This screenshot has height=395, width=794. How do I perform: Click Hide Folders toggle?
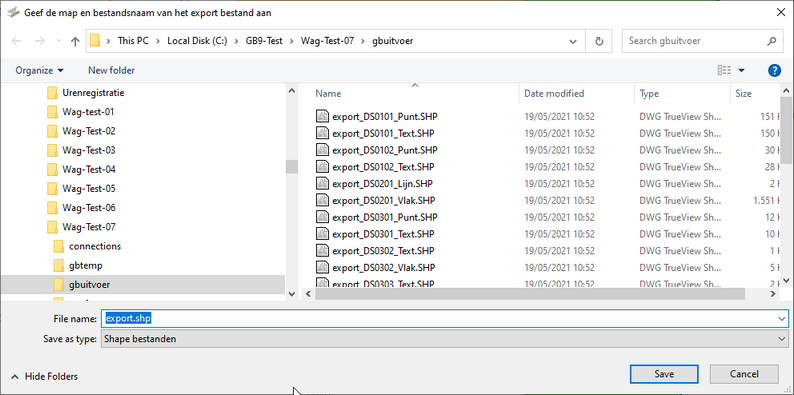[x=45, y=376]
